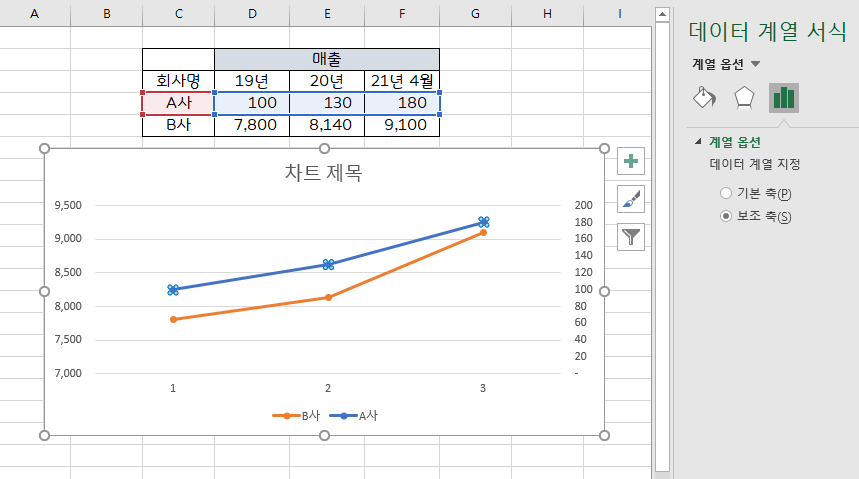The image size is (859, 479).
Task: Select column A header
Action: coord(35,14)
